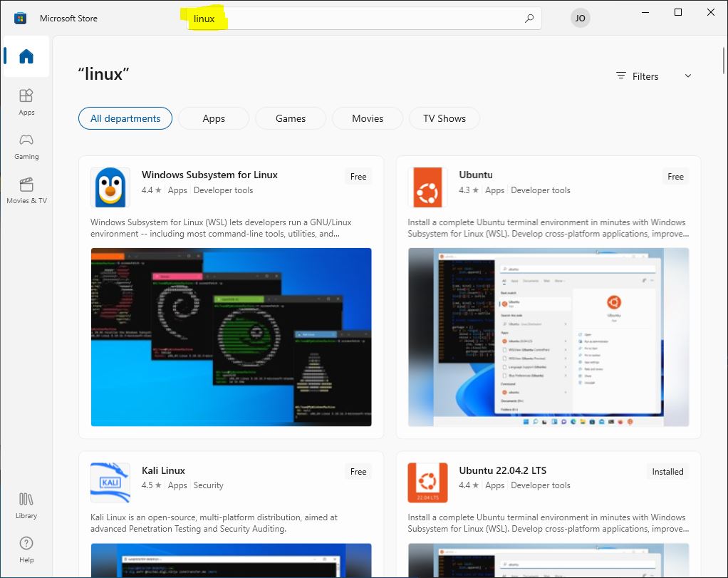The image size is (728, 578).
Task: Click the WSL description text
Action: [x=221, y=227]
